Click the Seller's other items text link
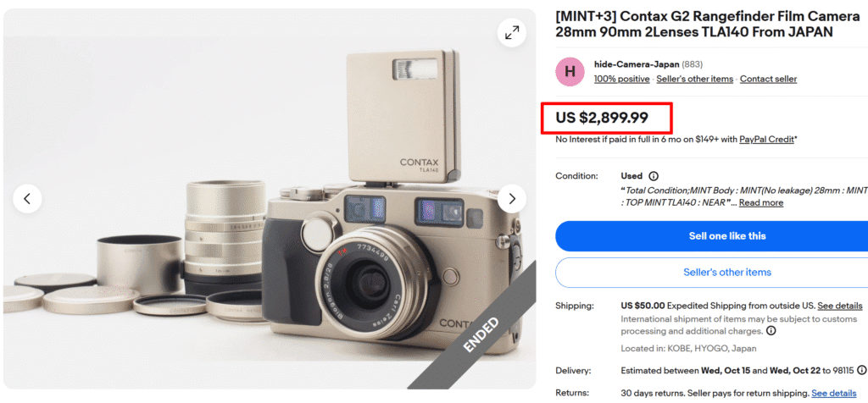The image size is (868, 403). [694, 79]
